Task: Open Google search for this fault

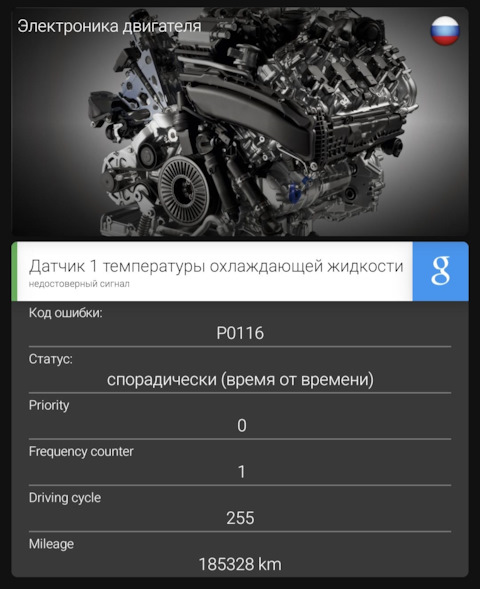Action: coord(441,271)
